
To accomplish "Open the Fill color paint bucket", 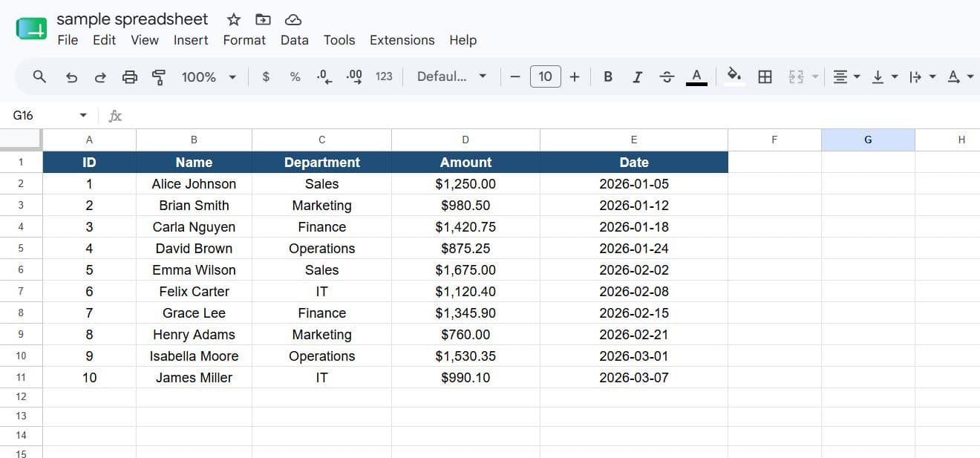I will (734, 76).
